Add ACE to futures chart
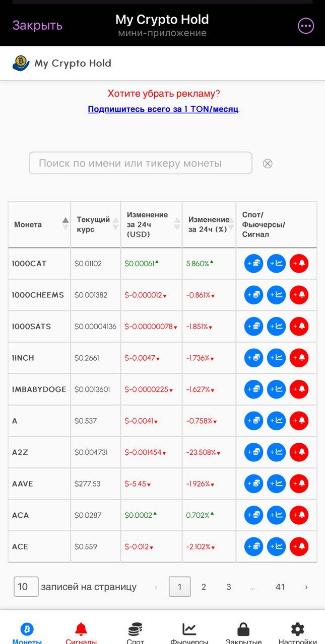The width and height of the screenshot is (325, 644). pyautogui.click(x=276, y=546)
